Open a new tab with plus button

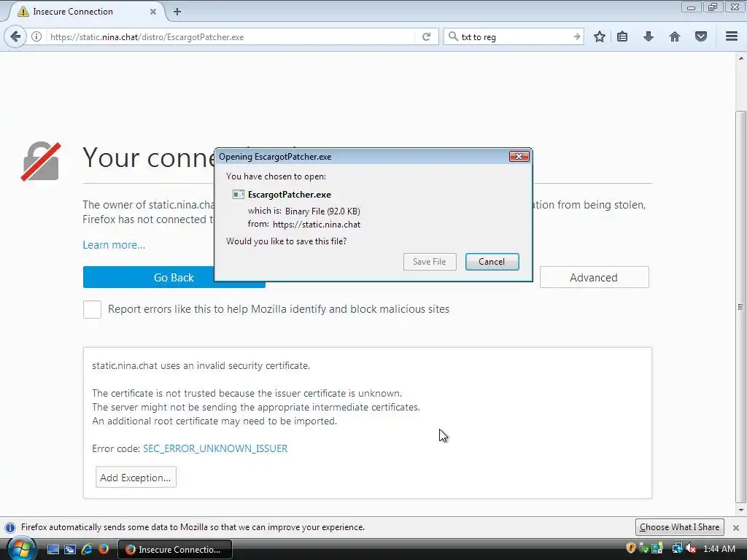(x=177, y=12)
